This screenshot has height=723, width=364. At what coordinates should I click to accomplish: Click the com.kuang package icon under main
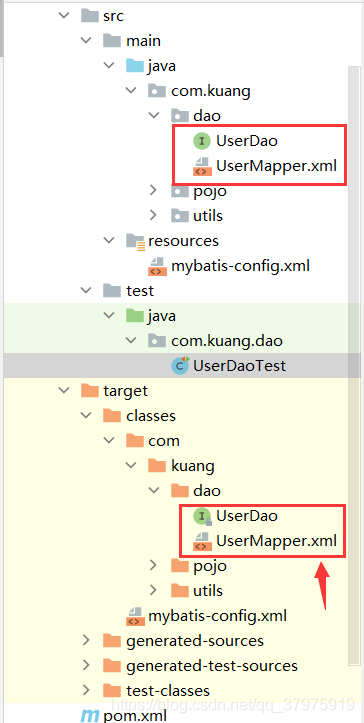point(157,91)
